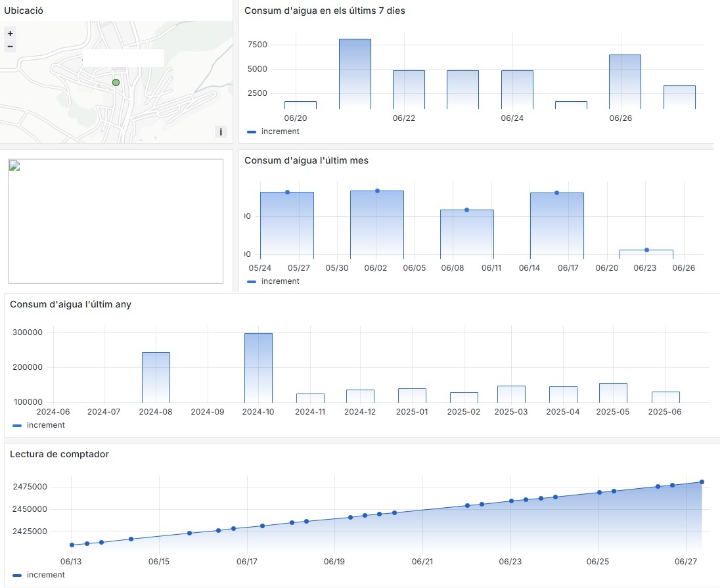Open the Ubicació panel title menu
The height and width of the screenshot is (588, 722).
click(22, 11)
